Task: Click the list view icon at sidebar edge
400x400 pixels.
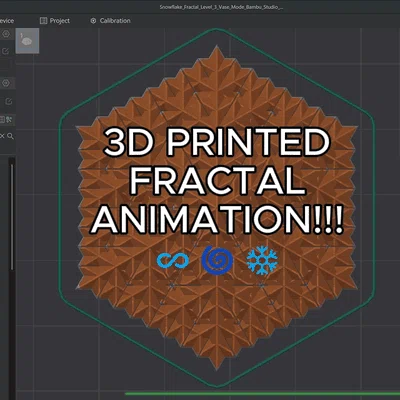Action: click(x=2, y=119)
